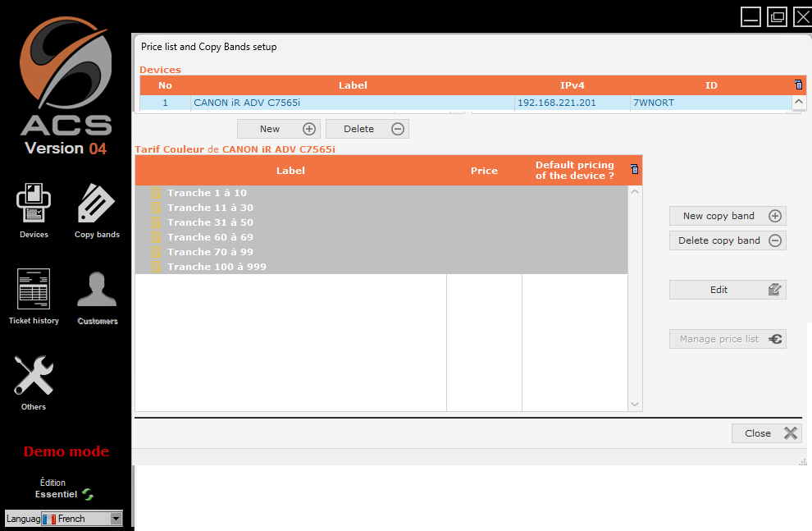Maximize the ACS application window
812x531 pixels.
tap(777, 16)
